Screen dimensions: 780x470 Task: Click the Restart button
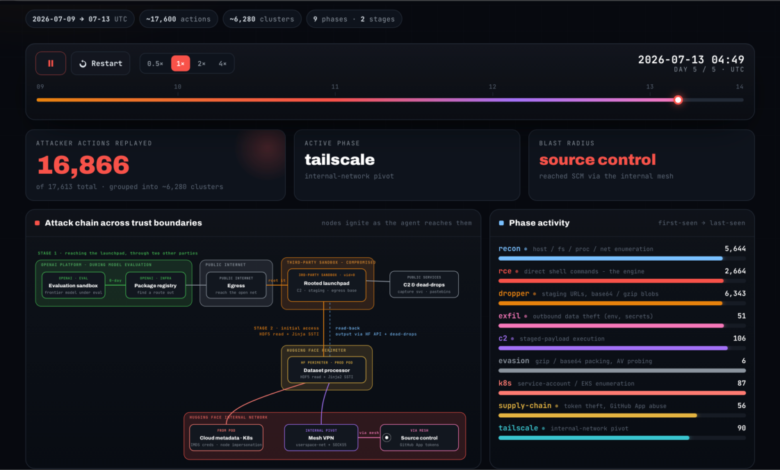point(100,63)
